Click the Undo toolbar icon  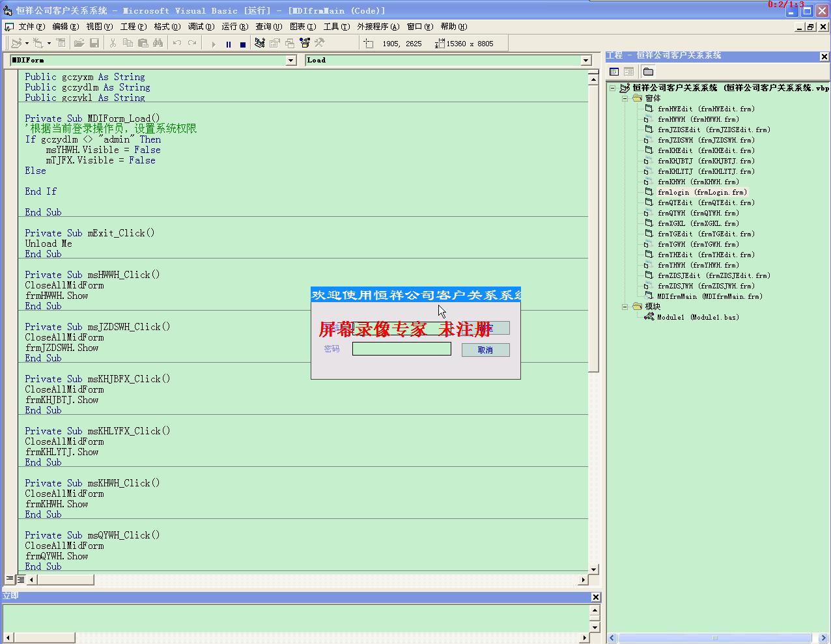pyautogui.click(x=176, y=43)
